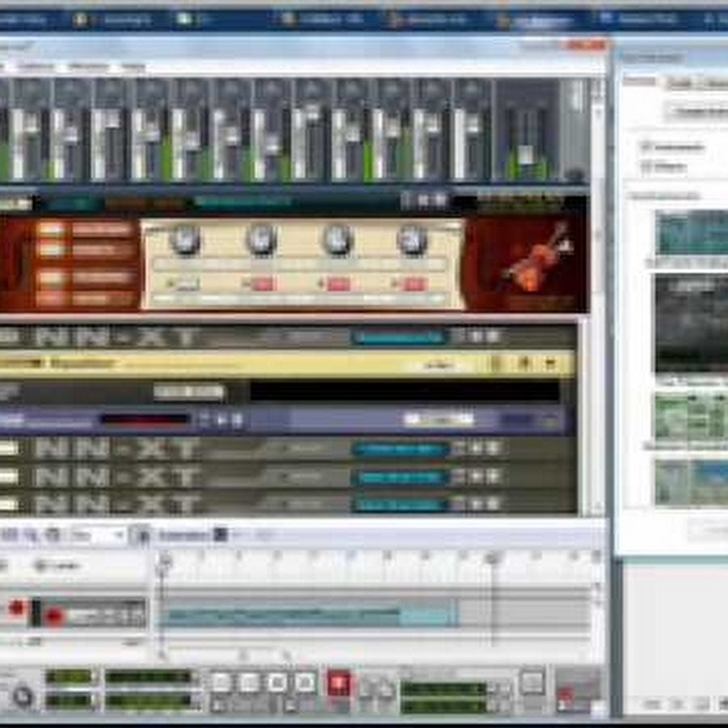Screen dimensions: 728x728
Task: Open the snap value dropdown in the sequencer toolbar
Action: [x=98, y=535]
